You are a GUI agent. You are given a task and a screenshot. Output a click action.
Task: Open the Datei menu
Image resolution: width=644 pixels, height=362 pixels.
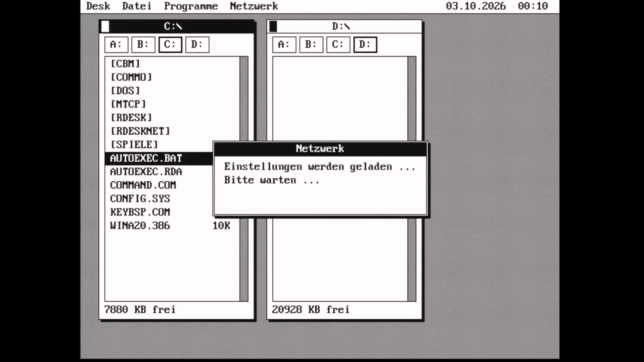(x=137, y=6)
